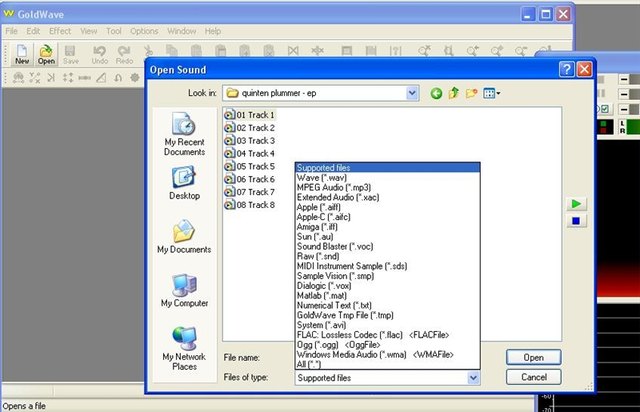Choose MIDI Instrument Sample (*.sds) type

tap(387, 266)
